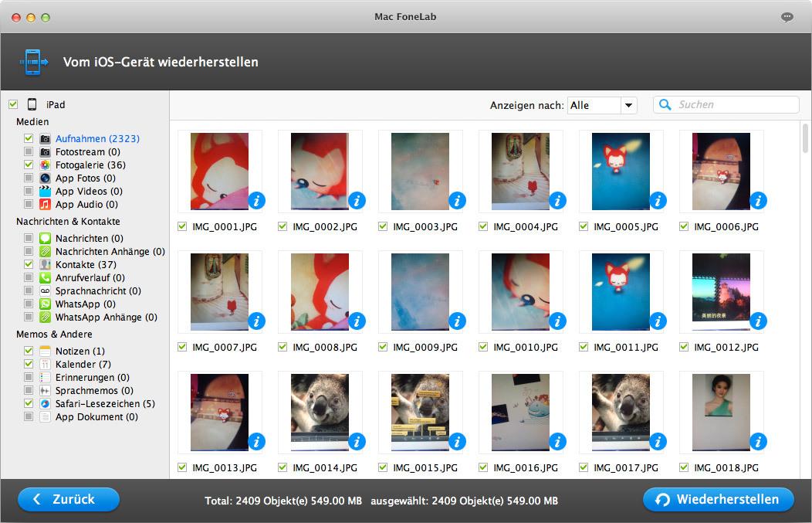Select the IMG_0005.JPG thumbnail

621,172
